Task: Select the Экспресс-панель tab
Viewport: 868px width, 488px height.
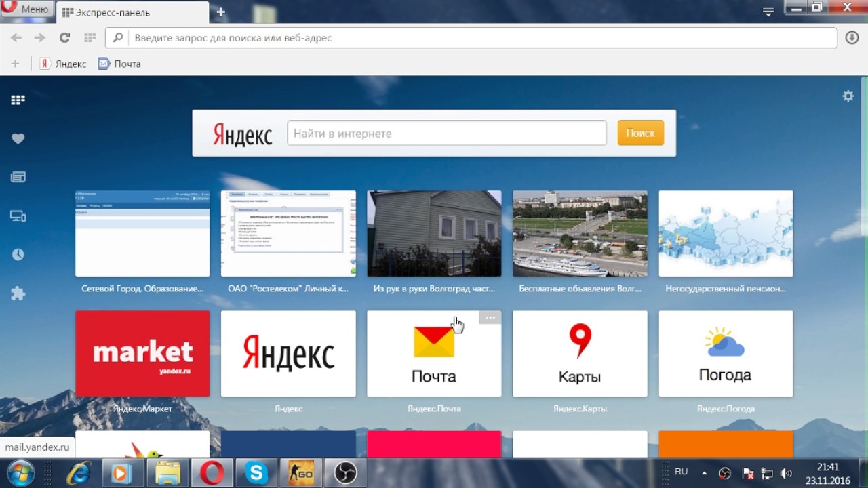Action: click(134, 12)
